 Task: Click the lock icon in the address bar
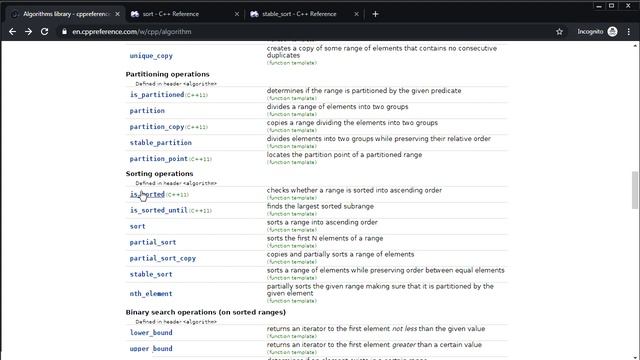click(64, 32)
